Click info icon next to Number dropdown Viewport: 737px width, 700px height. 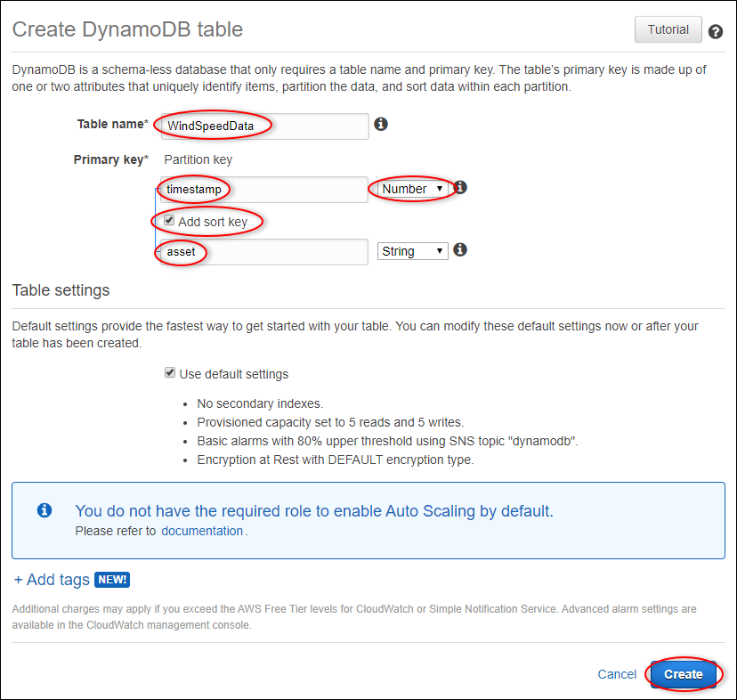pos(460,188)
